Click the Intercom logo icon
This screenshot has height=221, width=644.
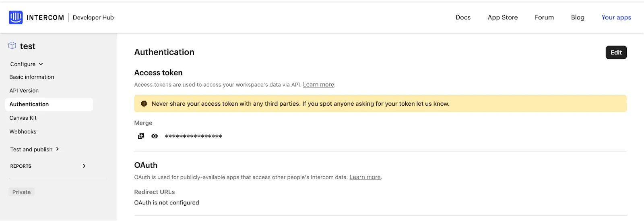(16, 17)
